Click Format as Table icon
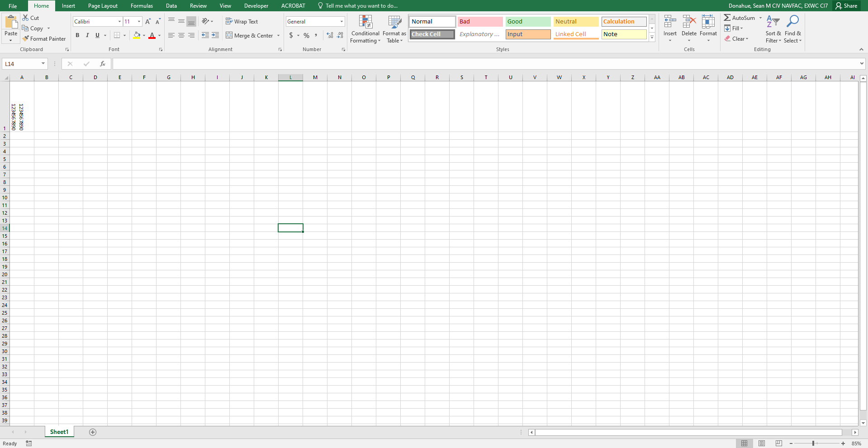The image size is (868, 448). pos(394,29)
